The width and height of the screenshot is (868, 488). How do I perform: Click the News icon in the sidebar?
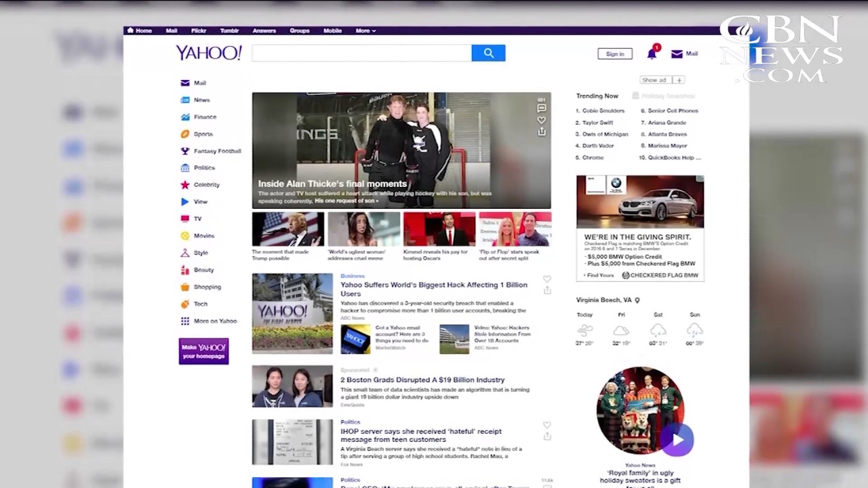(x=185, y=100)
